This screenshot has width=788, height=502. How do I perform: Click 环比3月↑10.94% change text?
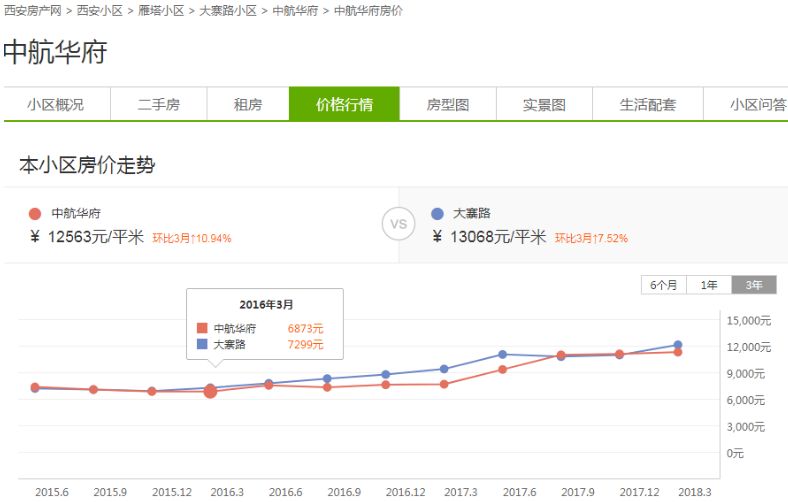(x=191, y=238)
